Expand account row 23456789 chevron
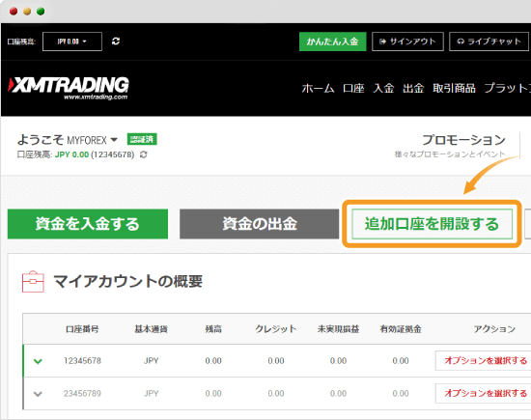The width and height of the screenshot is (531, 420). tap(38, 394)
